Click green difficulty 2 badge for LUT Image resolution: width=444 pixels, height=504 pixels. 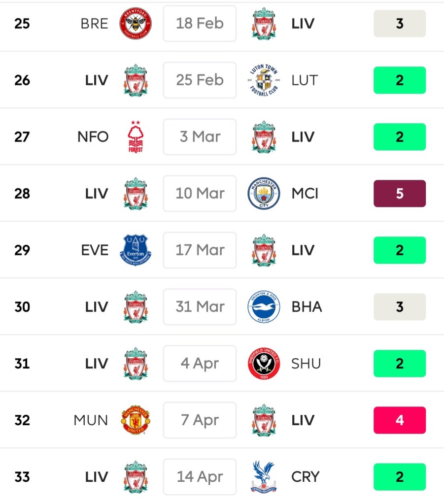pyautogui.click(x=399, y=80)
